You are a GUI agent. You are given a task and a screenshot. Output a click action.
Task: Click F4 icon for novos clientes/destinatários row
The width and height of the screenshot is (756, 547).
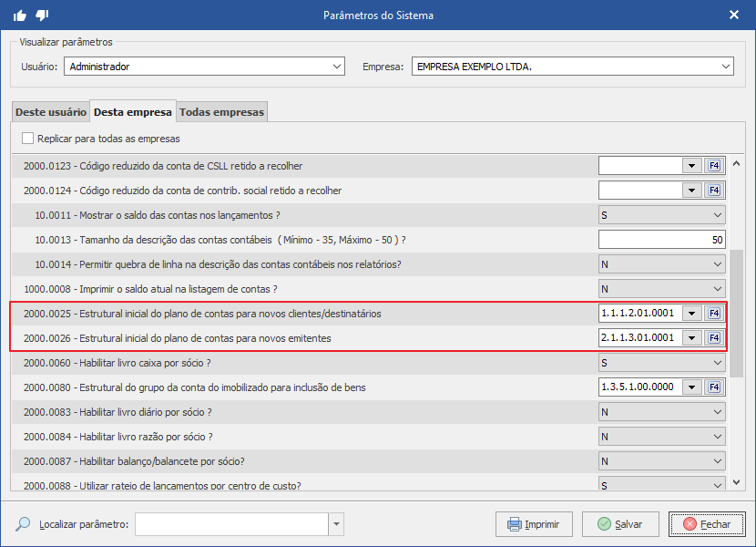point(714,314)
